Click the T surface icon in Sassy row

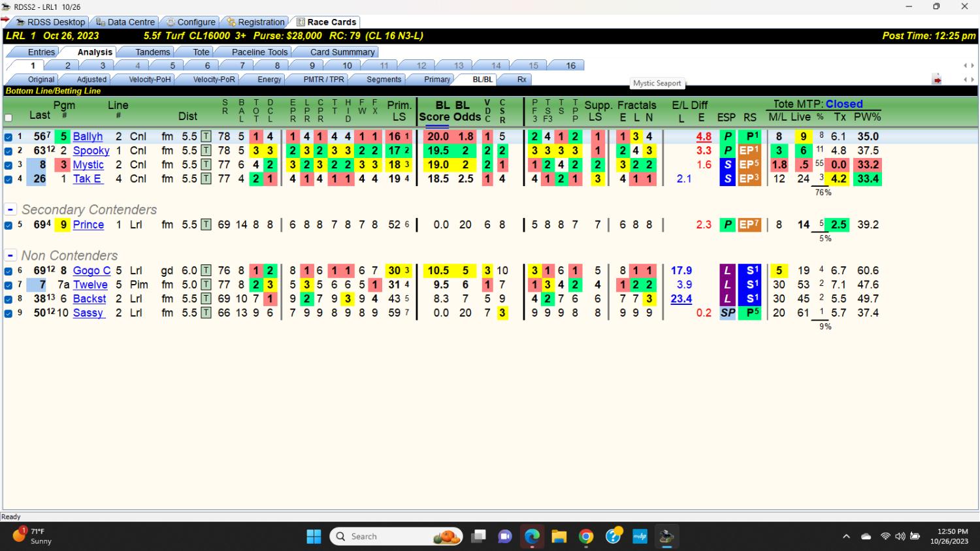206,313
